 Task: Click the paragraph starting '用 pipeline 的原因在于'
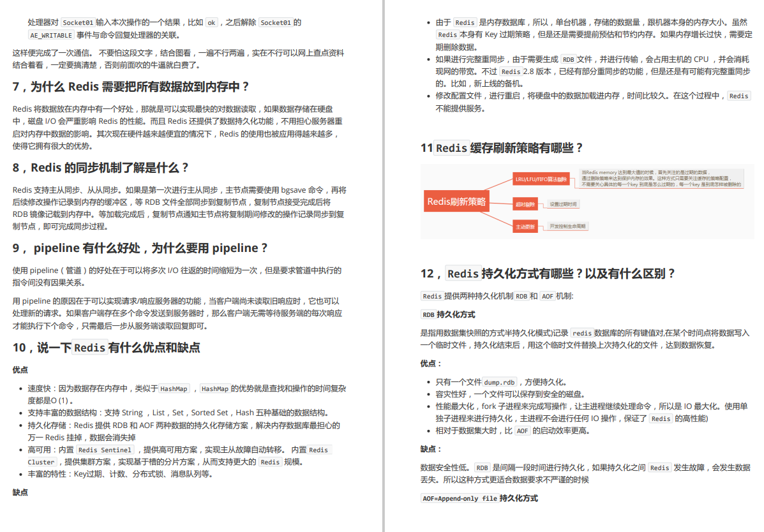177,313
